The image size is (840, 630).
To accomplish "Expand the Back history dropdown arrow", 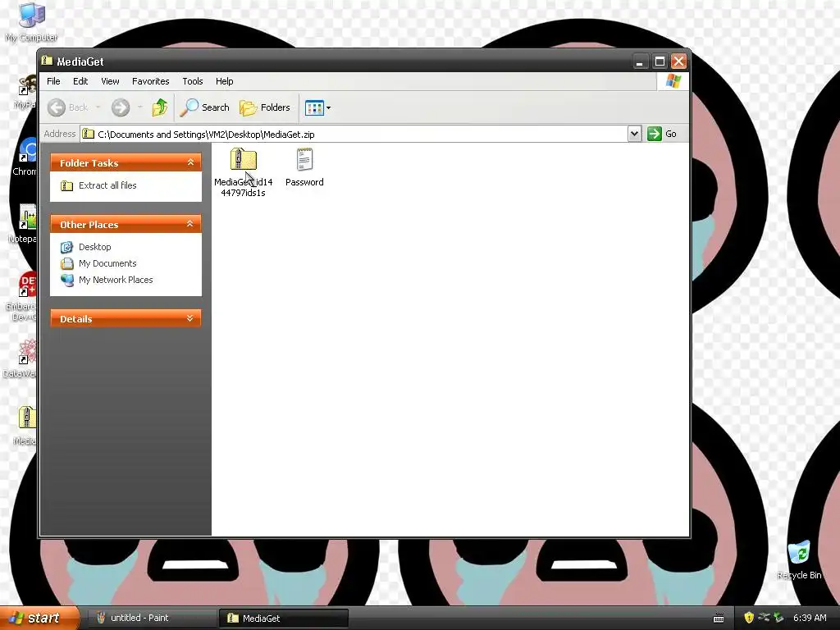I will 98,107.
